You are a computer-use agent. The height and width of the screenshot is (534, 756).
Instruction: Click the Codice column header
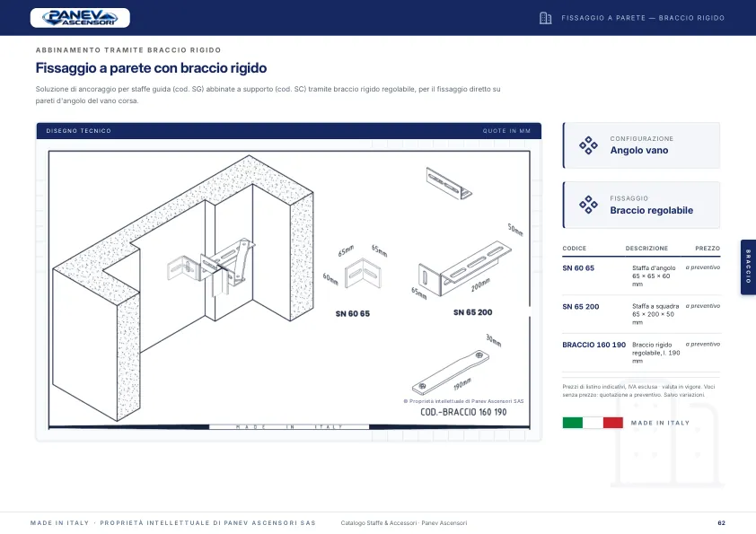point(575,249)
